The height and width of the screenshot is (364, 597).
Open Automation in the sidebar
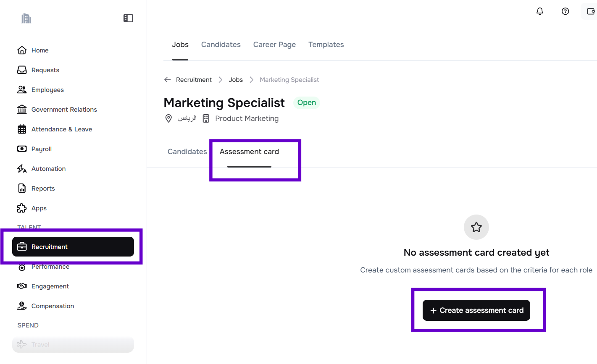[48, 169]
